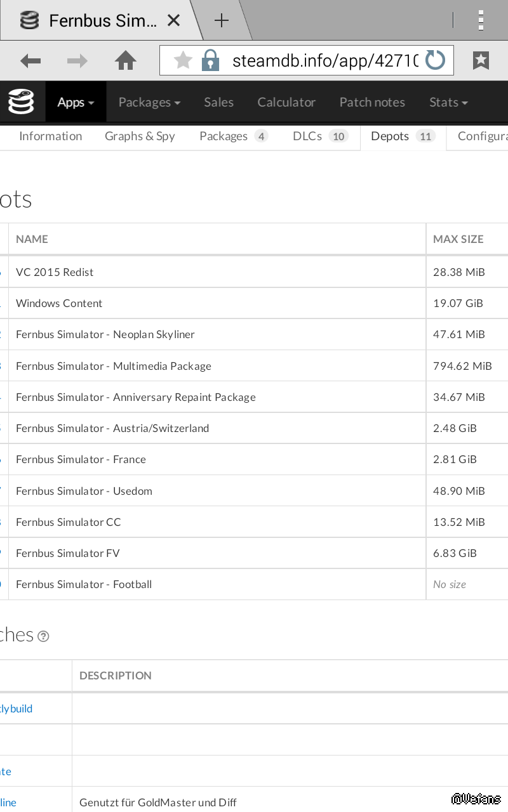This screenshot has width=508, height=812.
Task: Click the SteamDB logo icon
Action: [x=21, y=101]
